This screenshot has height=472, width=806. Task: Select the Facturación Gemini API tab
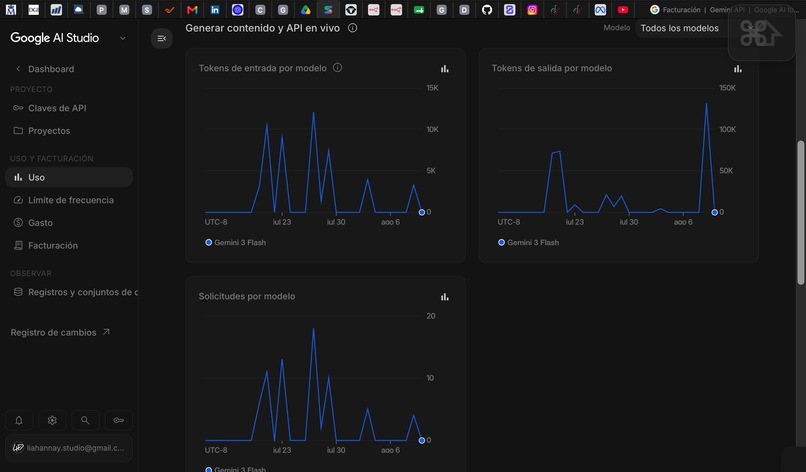[x=724, y=10]
